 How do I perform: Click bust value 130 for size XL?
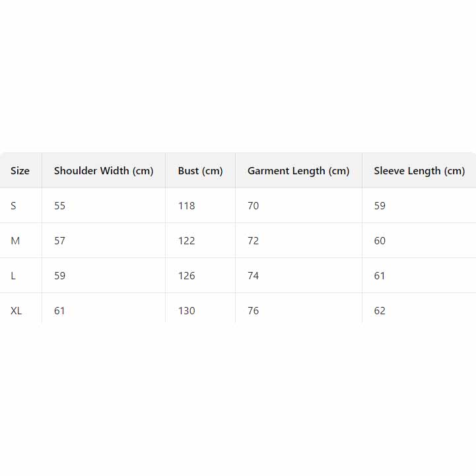[x=187, y=311]
